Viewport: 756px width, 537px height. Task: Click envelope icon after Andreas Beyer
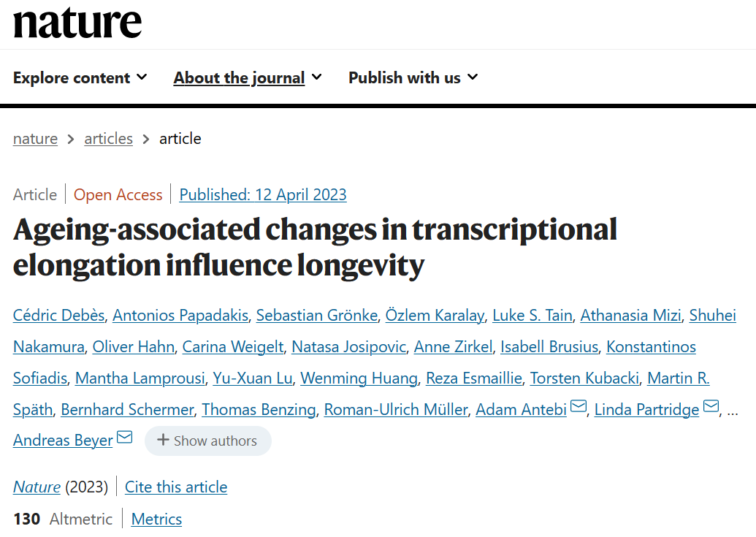pyautogui.click(x=125, y=438)
